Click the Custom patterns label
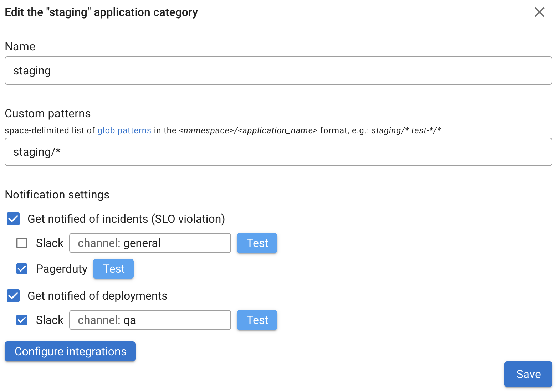Image resolution: width=557 pixels, height=392 pixels. (47, 113)
